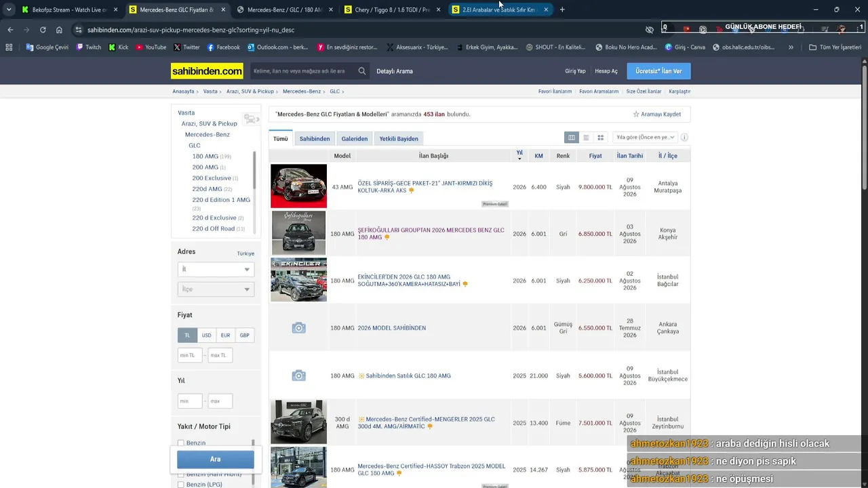Open the Facebook bookmark

point(223,47)
